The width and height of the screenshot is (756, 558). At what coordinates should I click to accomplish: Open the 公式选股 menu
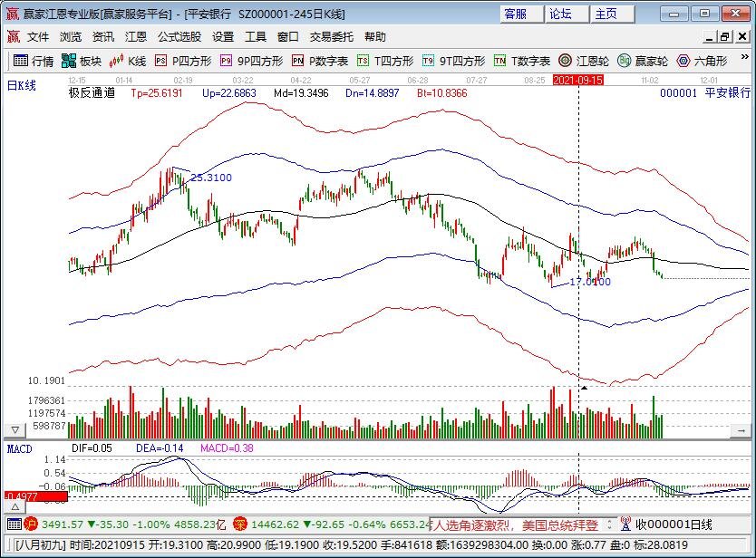(x=179, y=37)
